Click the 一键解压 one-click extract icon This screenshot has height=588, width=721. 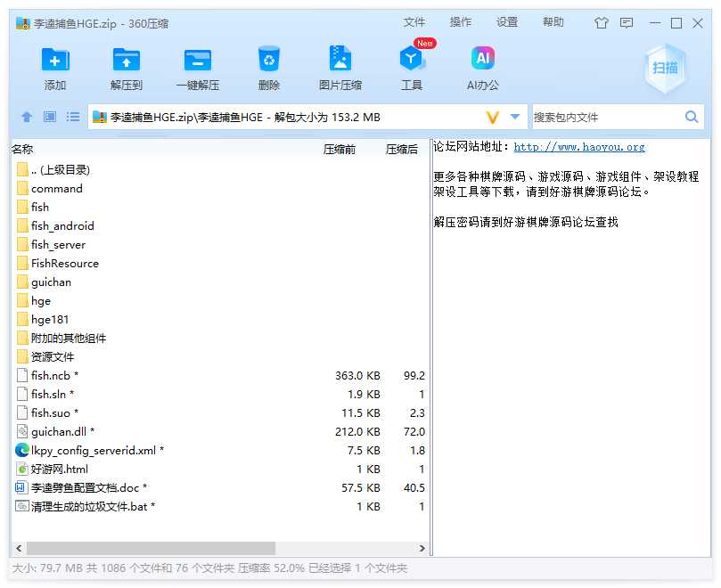tap(198, 61)
